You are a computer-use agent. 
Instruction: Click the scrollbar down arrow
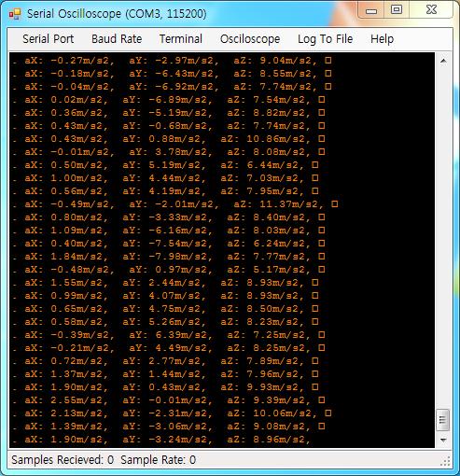coord(443,440)
